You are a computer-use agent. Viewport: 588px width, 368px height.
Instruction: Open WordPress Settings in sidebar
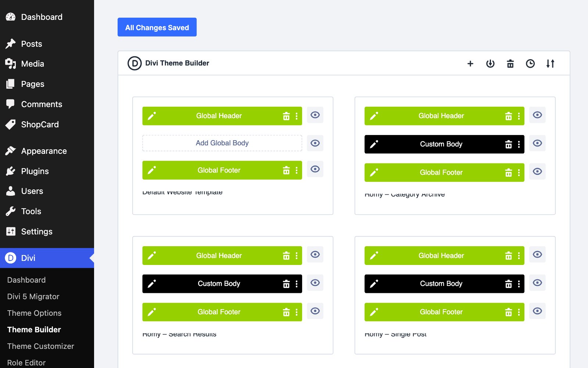click(x=47, y=231)
